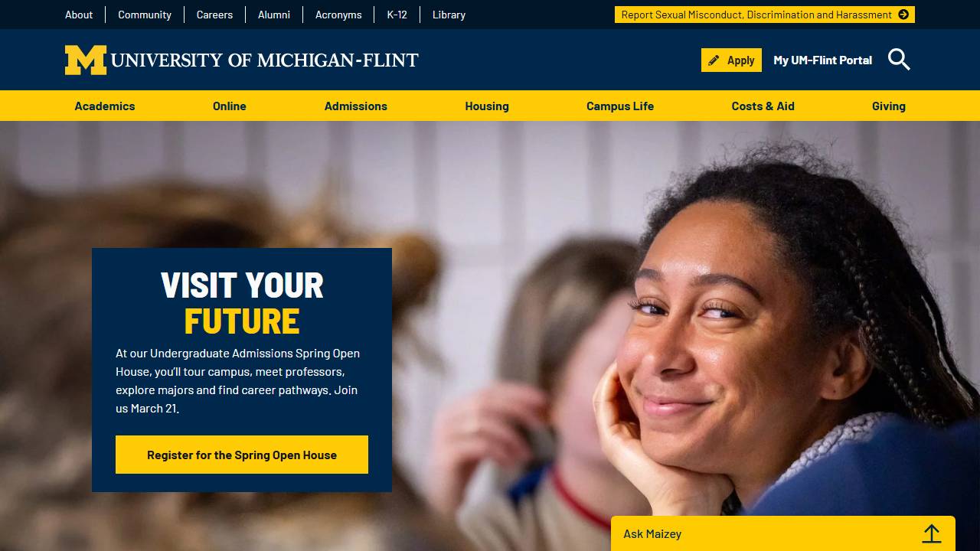Click the block M logo
The image size is (980, 551).
[x=86, y=60]
